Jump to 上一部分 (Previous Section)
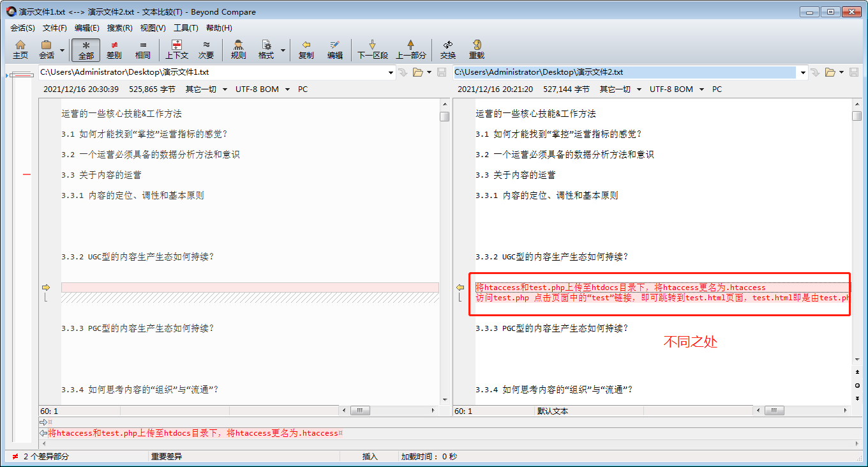The height and width of the screenshot is (467, 868). point(410,49)
